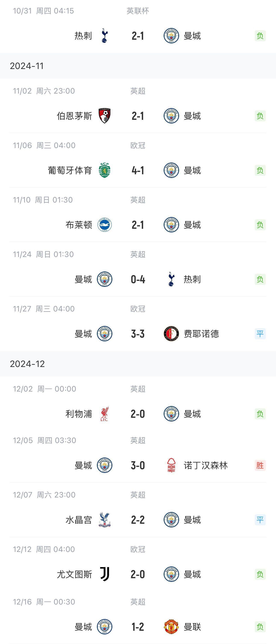Select the 2024-11 month header

(x=27, y=66)
